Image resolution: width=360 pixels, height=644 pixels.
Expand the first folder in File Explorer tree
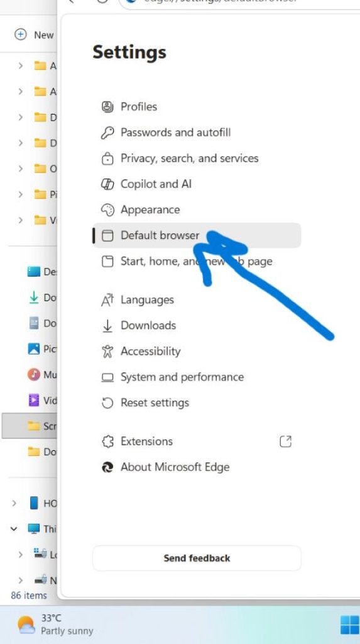tap(20, 65)
